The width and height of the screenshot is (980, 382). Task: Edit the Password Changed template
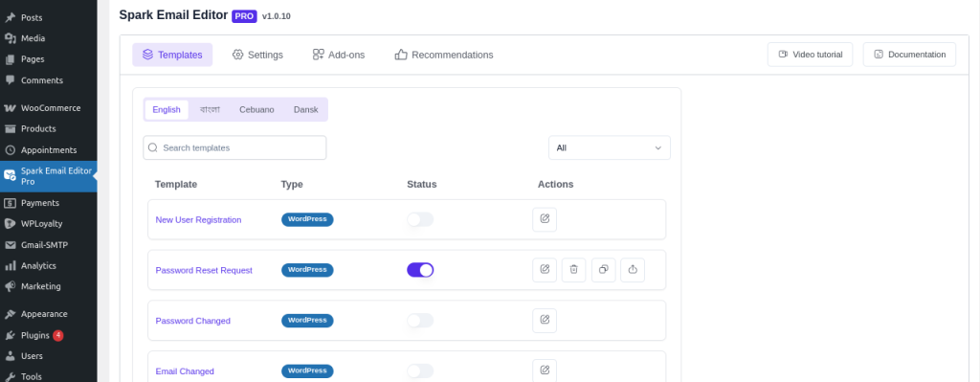click(545, 321)
